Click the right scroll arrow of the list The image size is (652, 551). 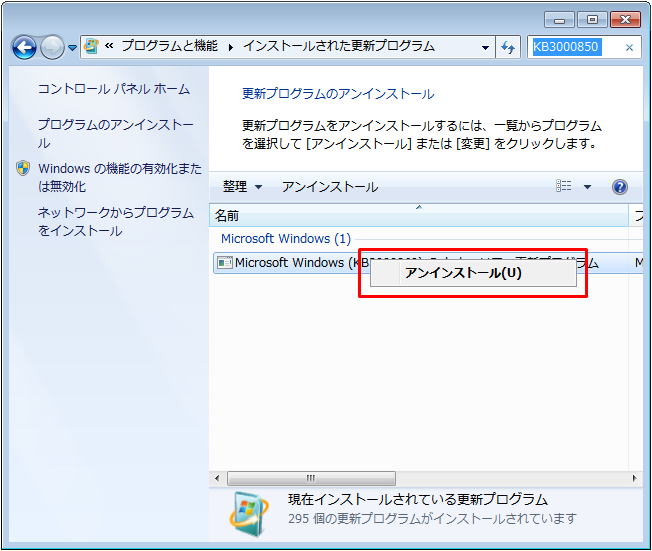pyautogui.click(x=634, y=478)
